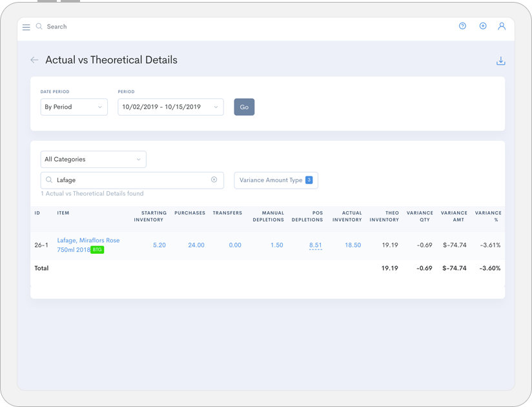The height and width of the screenshot is (407, 532).
Task: Click the ID column header
Action: pos(37,213)
